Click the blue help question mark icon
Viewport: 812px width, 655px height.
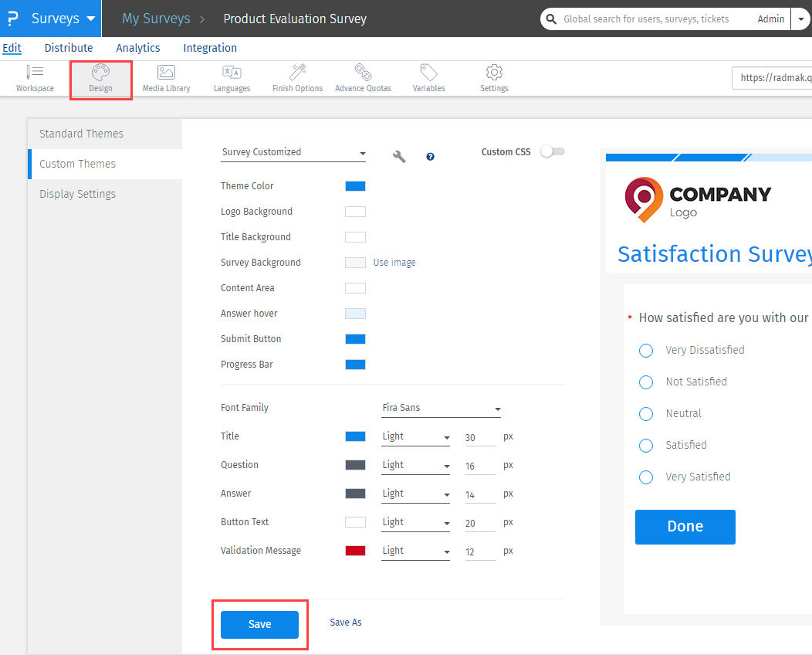(x=430, y=157)
